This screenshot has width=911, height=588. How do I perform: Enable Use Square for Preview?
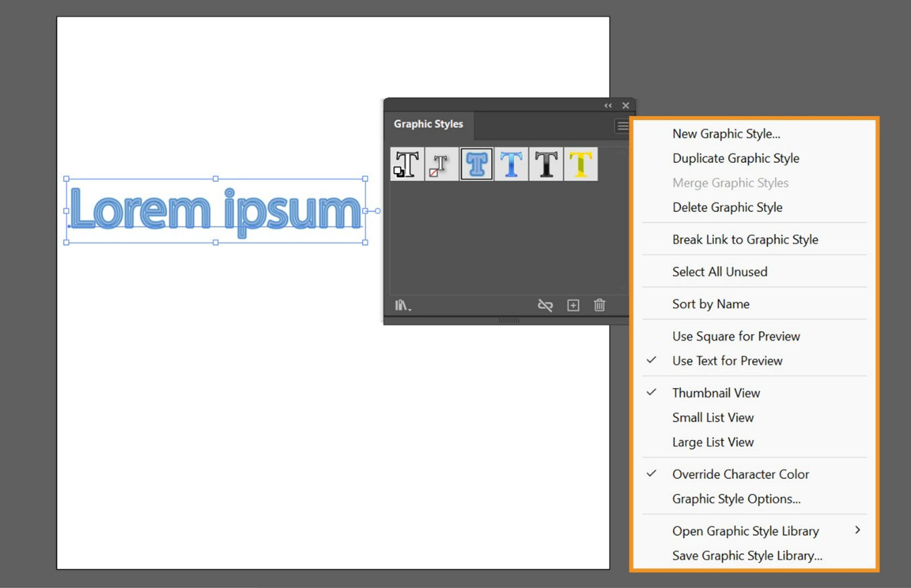click(x=735, y=336)
